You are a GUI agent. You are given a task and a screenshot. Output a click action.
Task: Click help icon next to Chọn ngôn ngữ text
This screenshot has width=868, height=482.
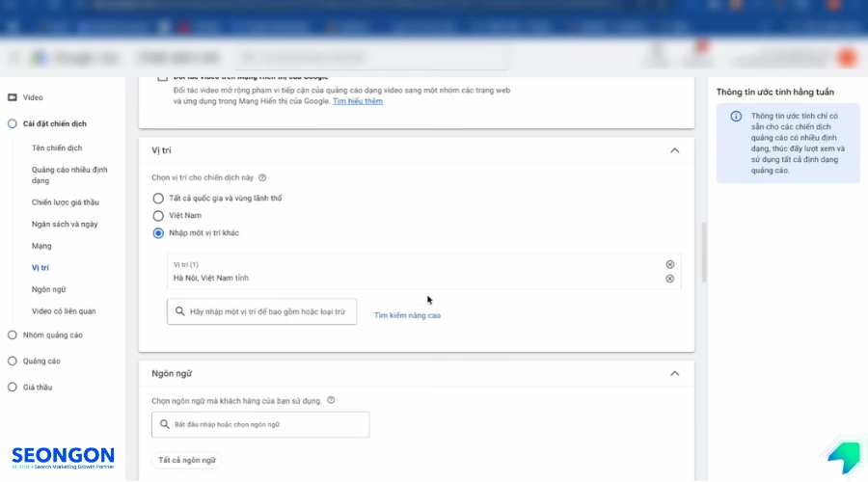(331, 400)
